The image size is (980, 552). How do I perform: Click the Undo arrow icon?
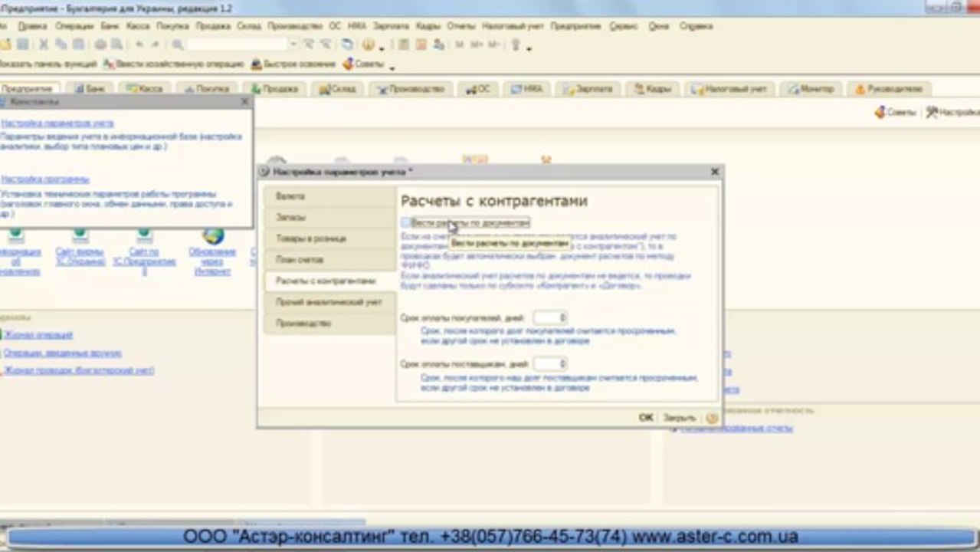coord(139,44)
